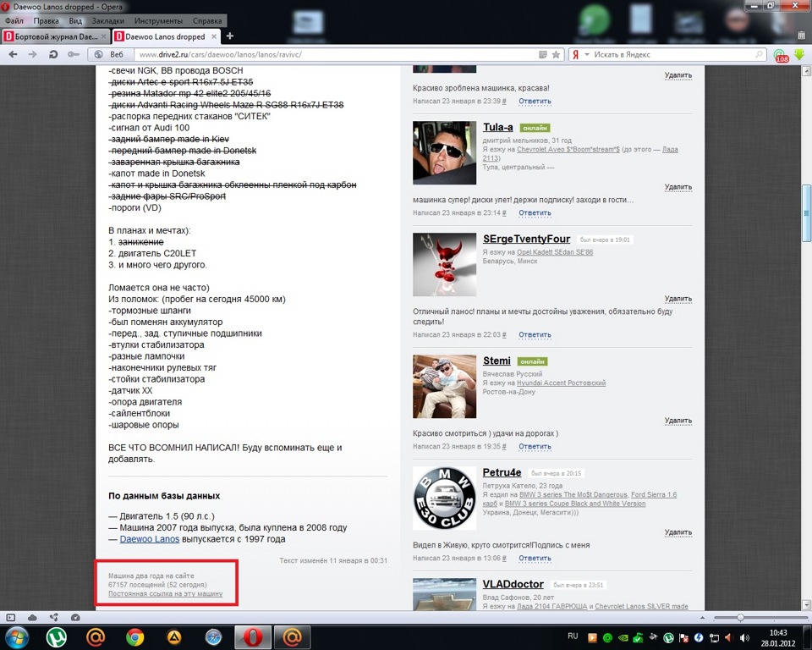Viewport: 812px width, 650px height.
Task: Open the Закладки menu
Action: [x=107, y=20]
